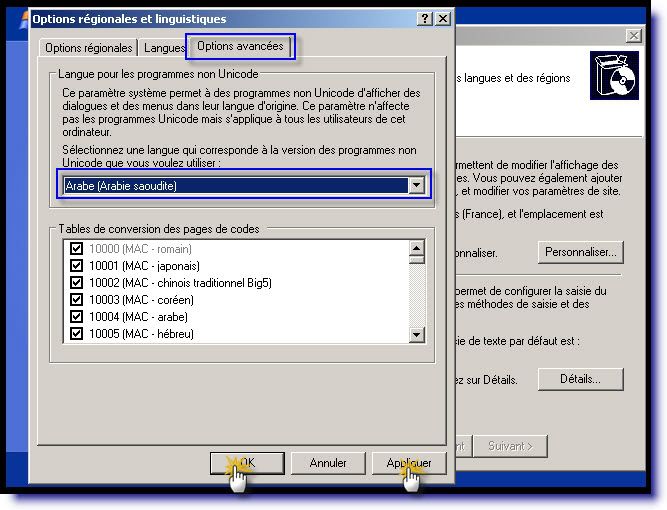Toggle the 10005 MAC hébreu checkbox
This screenshot has width=667, height=510.
pos(77,334)
